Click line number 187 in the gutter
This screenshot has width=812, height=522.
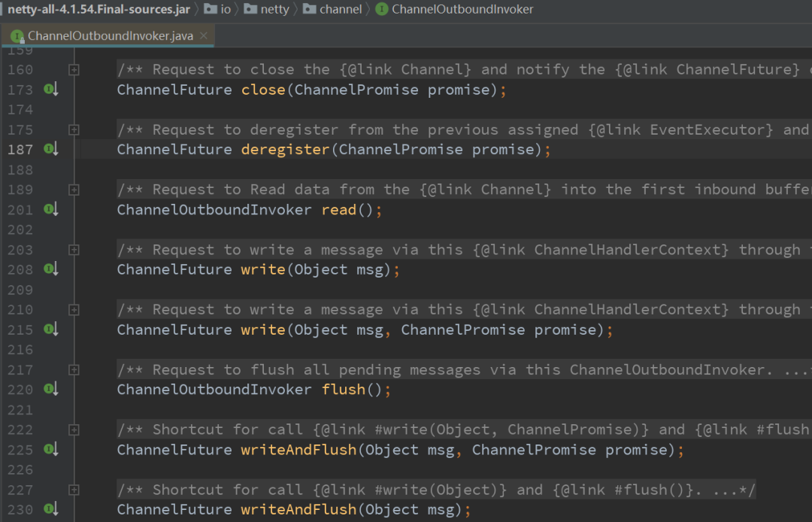click(x=20, y=150)
